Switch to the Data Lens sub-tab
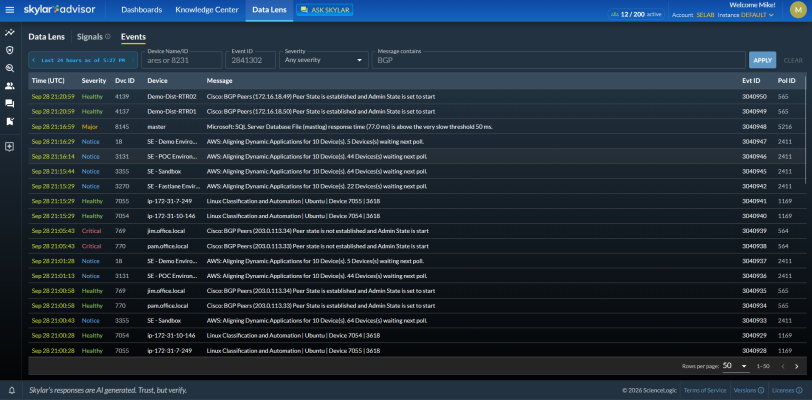812x400 pixels. (47, 37)
